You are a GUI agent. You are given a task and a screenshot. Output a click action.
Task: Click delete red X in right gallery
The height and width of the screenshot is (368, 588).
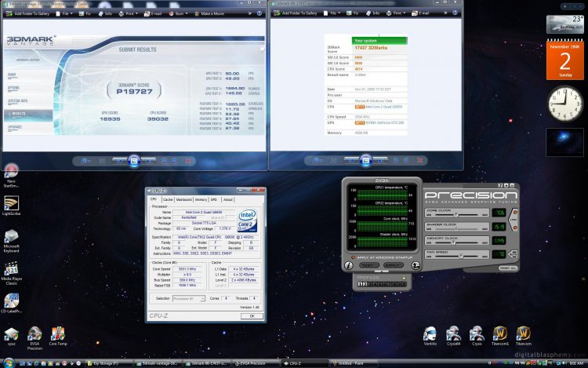(420, 161)
